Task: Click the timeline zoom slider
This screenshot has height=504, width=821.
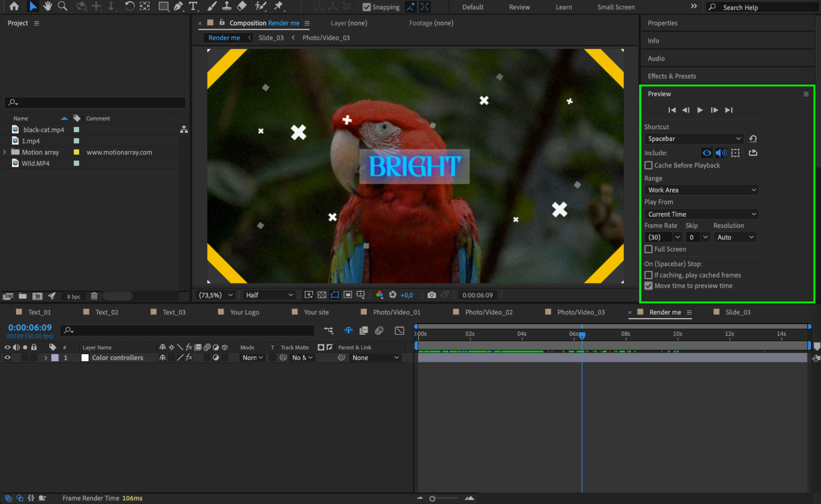Action: [x=432, y=499]
